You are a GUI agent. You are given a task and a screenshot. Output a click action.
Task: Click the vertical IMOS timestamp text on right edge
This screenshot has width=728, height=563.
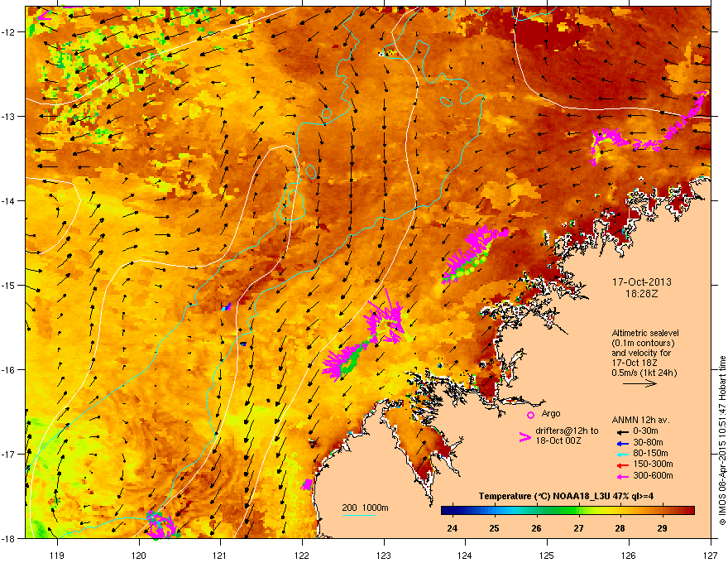click(x=722, y=440)
